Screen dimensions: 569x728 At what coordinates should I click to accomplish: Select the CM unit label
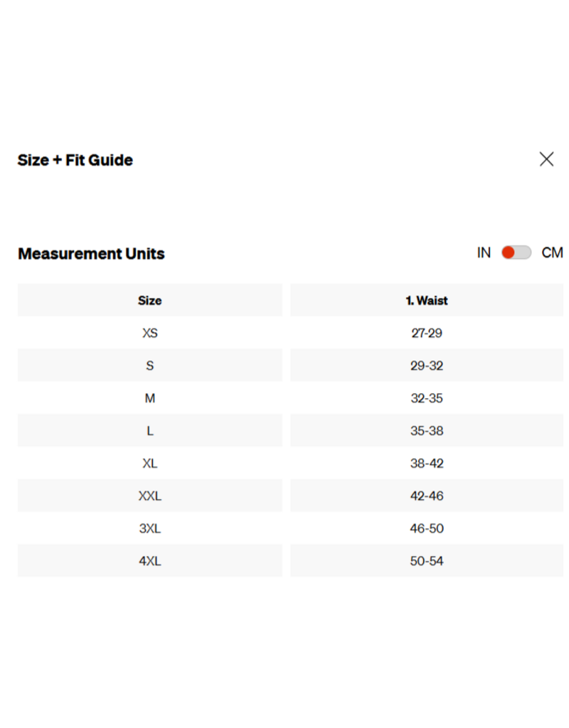[x=552, y=252]
